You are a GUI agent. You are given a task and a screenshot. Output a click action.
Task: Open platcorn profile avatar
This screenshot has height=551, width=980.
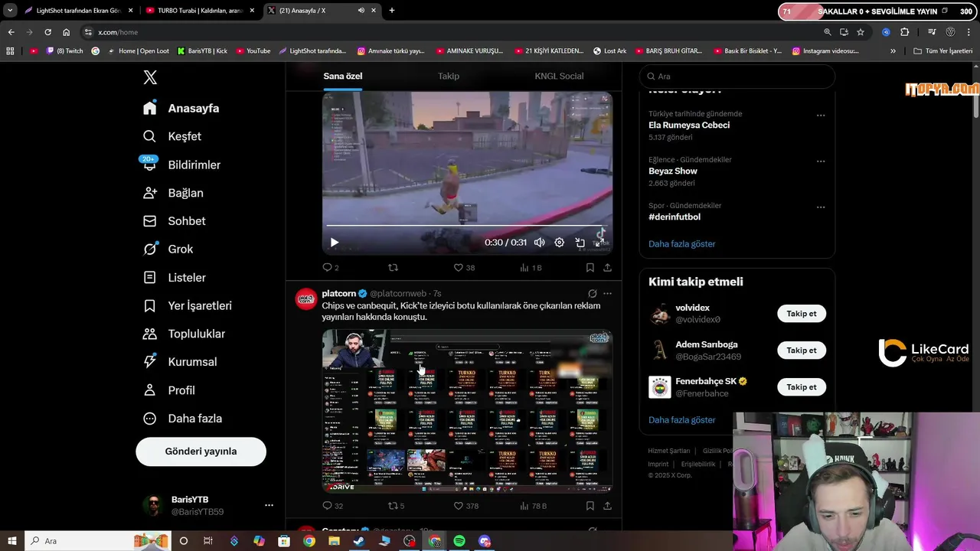pos(306,299)
